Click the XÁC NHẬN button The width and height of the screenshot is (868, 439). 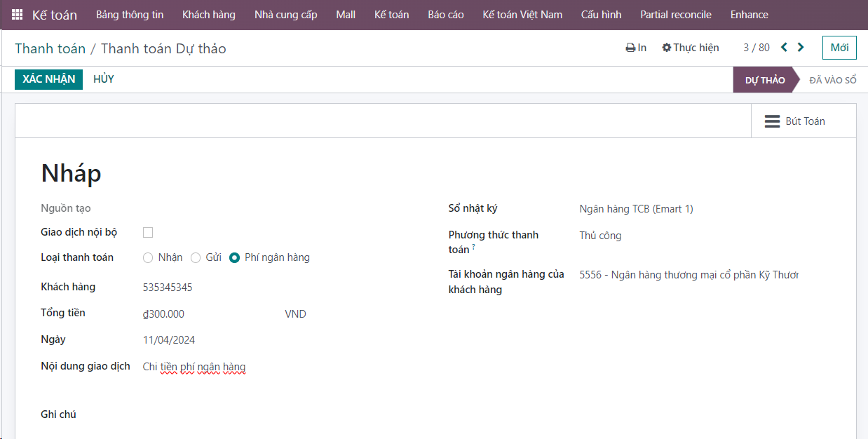click(x=49, y=79)
